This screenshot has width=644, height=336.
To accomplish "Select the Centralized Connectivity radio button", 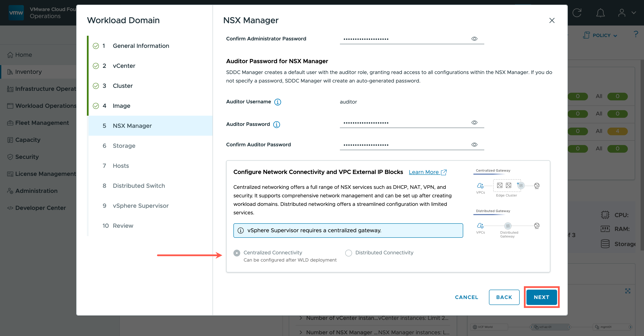I will pos(237,253).
